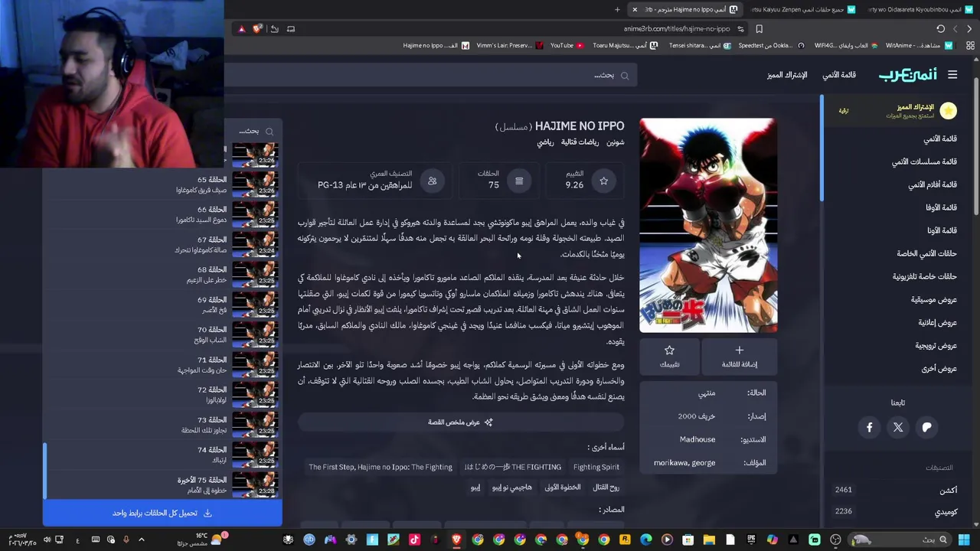Click the episodes list icon beside 75
This screenshot has height=551, width=980.
[519, 181]
